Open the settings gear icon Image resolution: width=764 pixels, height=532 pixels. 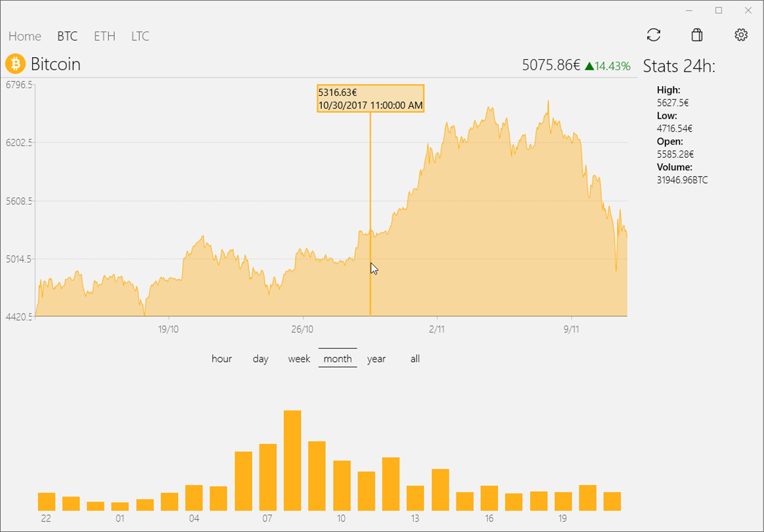click(741, 35)
